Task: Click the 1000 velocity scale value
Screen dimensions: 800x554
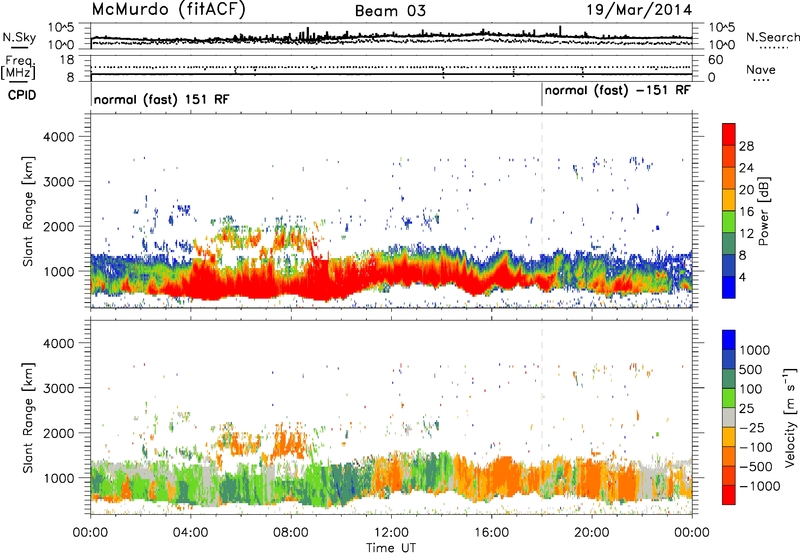Action: point(755,350)
